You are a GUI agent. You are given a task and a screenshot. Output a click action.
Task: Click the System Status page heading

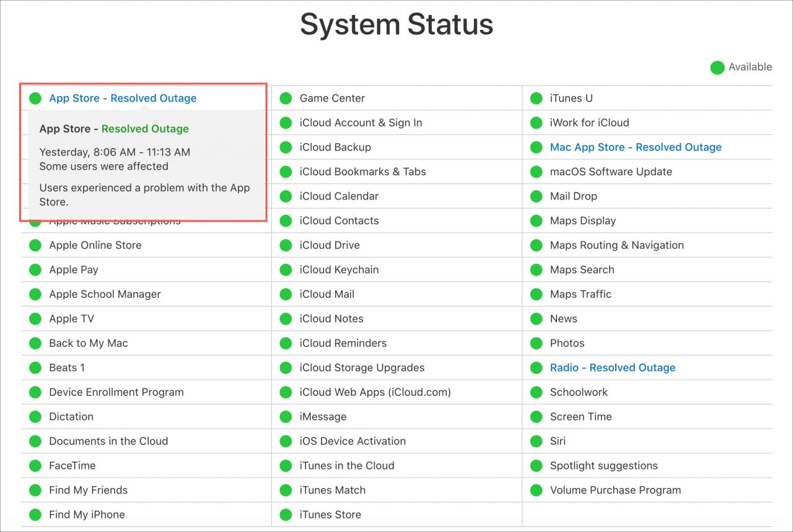pyautogui.click(x=396, y=25)
